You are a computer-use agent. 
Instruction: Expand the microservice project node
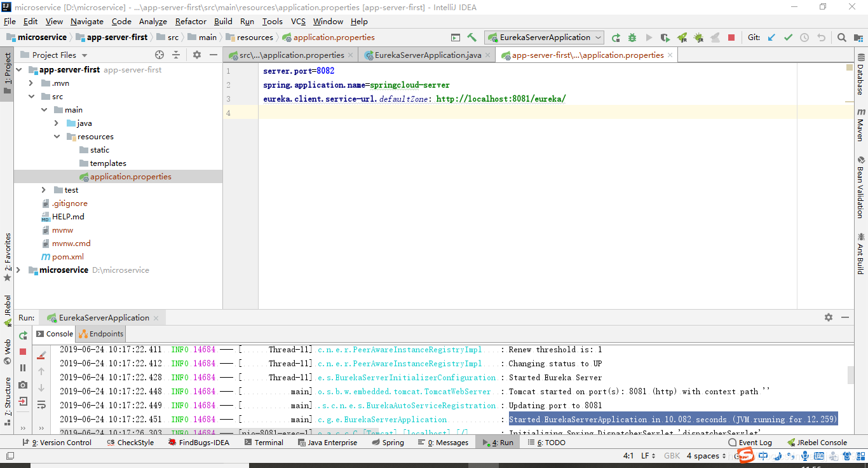[x=18, y=270]
